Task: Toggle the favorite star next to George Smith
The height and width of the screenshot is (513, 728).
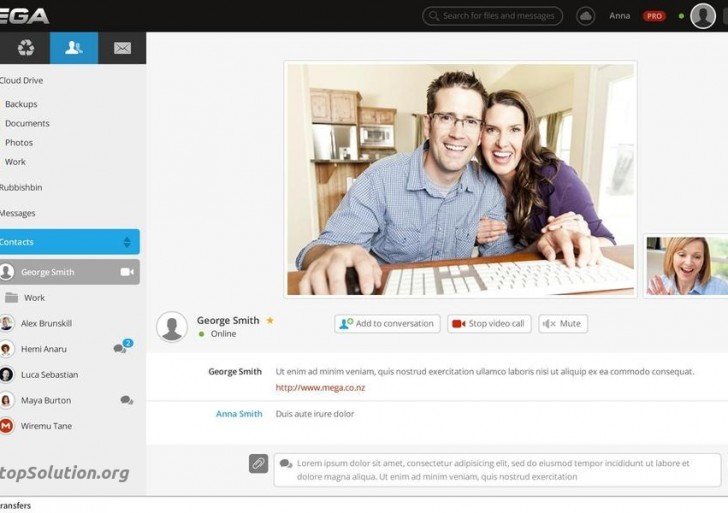Action: [270, 320]
